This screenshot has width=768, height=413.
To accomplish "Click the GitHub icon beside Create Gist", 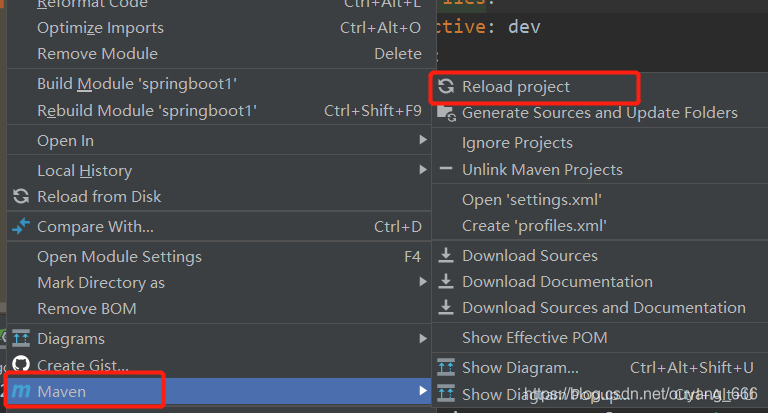I will (21, 364).
